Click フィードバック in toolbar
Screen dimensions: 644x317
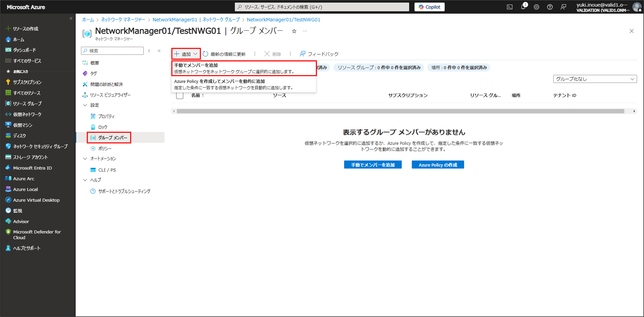[x=319, y=54]
